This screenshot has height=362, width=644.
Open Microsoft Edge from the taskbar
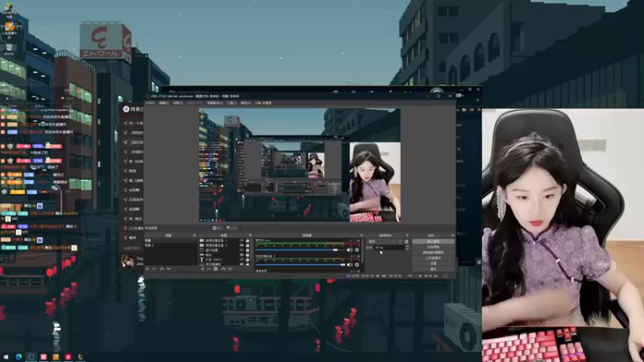pos(19,357)
